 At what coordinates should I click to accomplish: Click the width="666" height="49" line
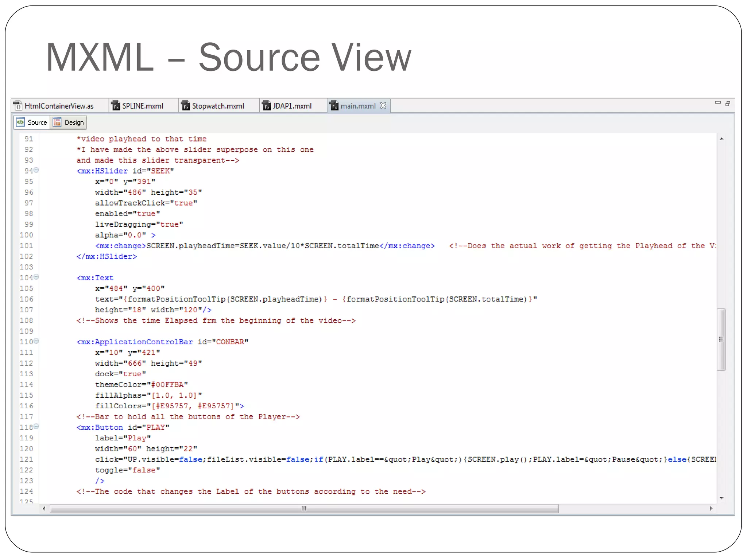click(x=148, y=363)
